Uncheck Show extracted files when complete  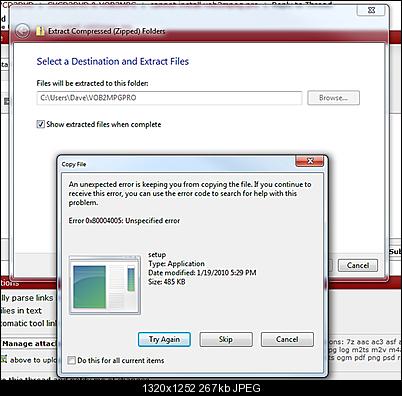[40, 124]
